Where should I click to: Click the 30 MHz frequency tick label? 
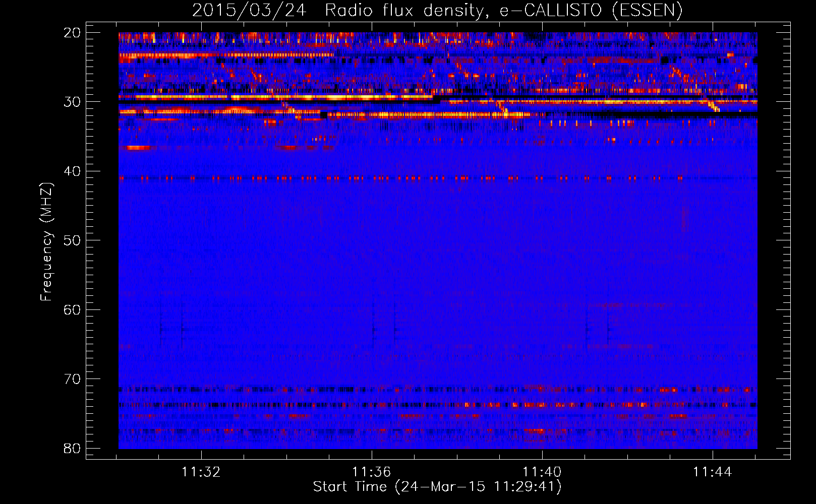point(72,102)
